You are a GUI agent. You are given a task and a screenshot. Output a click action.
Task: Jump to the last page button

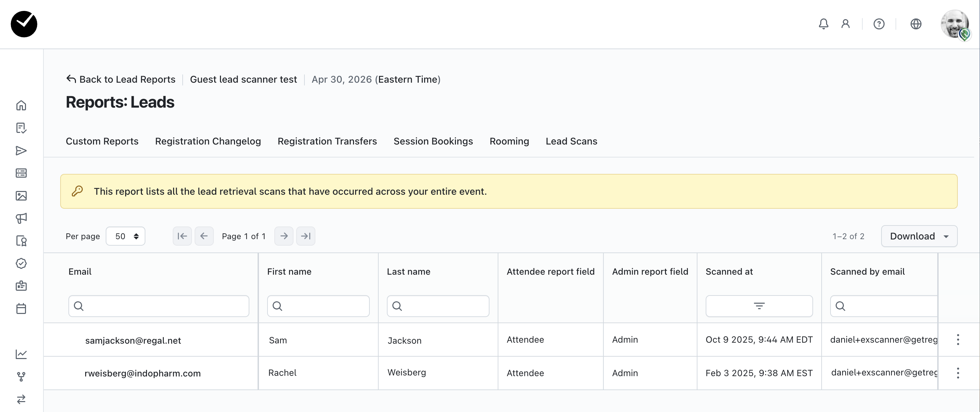click(305, 236)
